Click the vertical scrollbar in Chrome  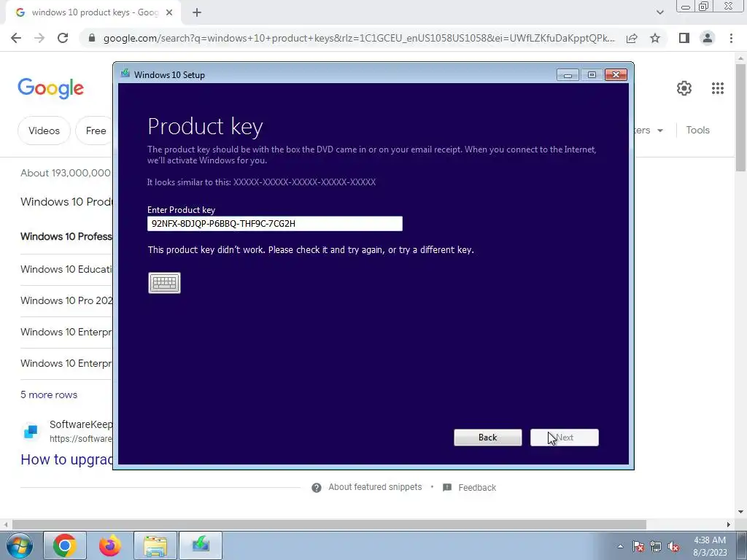coord(741,117)
